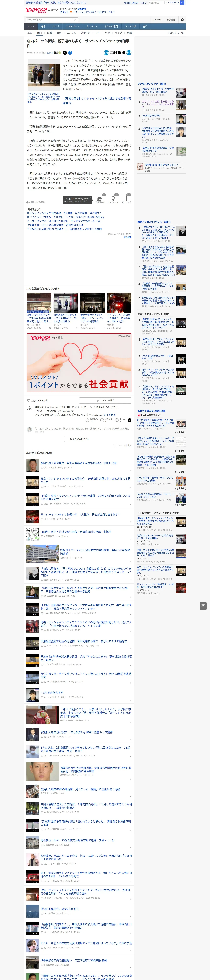Click the ログイン link
The width and height of the screenshot is (210, 980).
tap(64, 12)
